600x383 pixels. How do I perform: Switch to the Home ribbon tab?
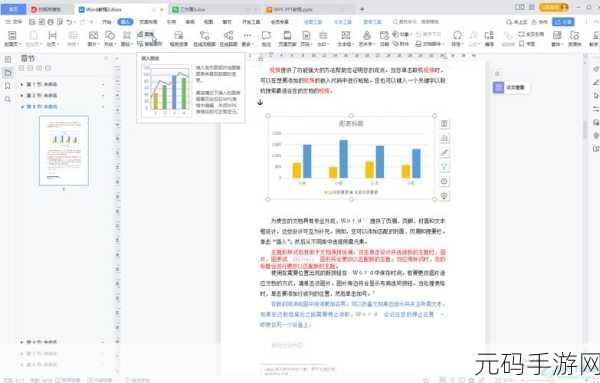click(107, 22)
